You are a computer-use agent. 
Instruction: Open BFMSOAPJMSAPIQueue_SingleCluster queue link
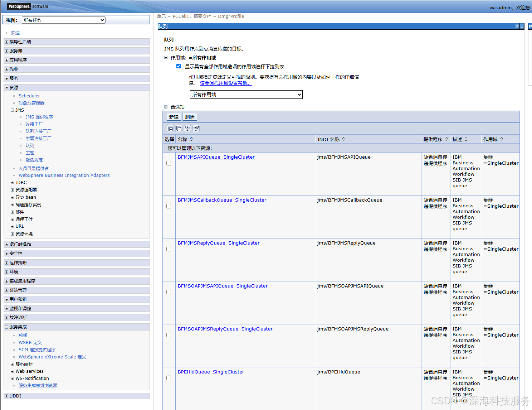pyautogui.click(x=223, y=286)
